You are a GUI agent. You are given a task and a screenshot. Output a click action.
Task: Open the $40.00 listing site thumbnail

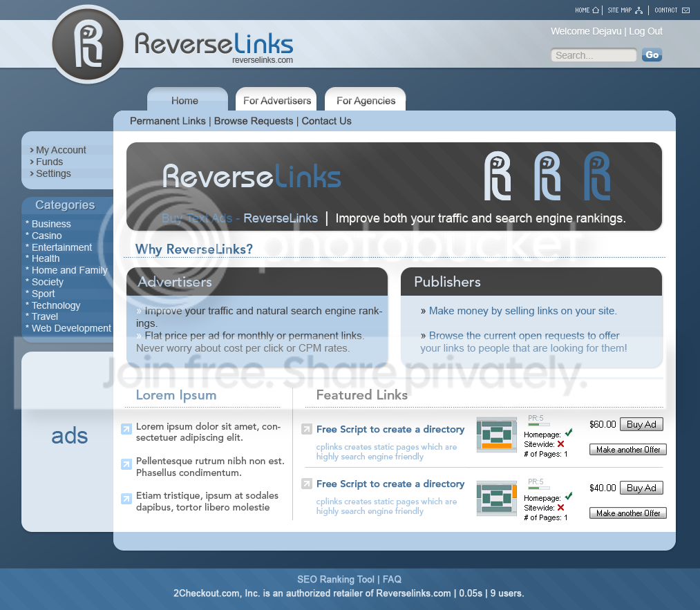coord(496,498)
